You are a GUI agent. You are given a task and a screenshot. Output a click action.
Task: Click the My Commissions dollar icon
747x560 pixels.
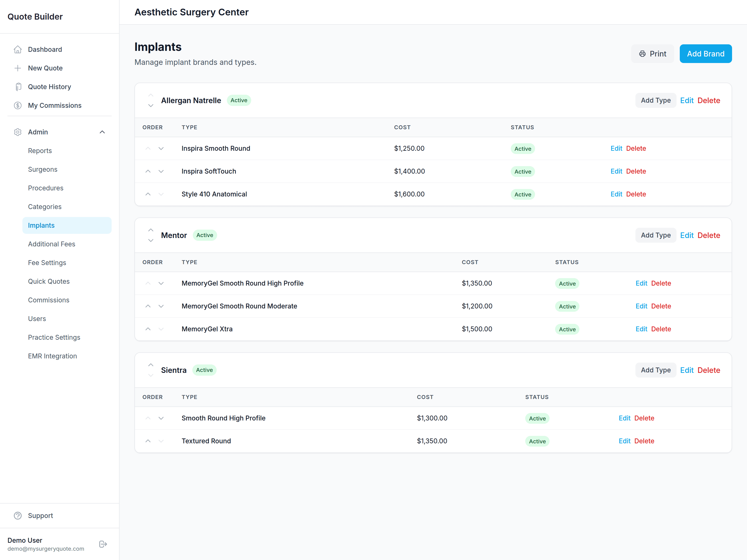(18, 105)
